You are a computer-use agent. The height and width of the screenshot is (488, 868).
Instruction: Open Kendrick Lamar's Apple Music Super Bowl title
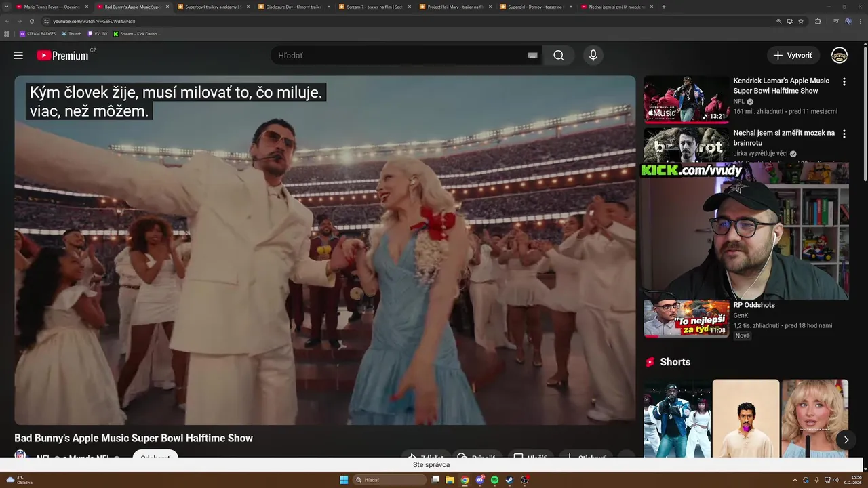[781, 86]
